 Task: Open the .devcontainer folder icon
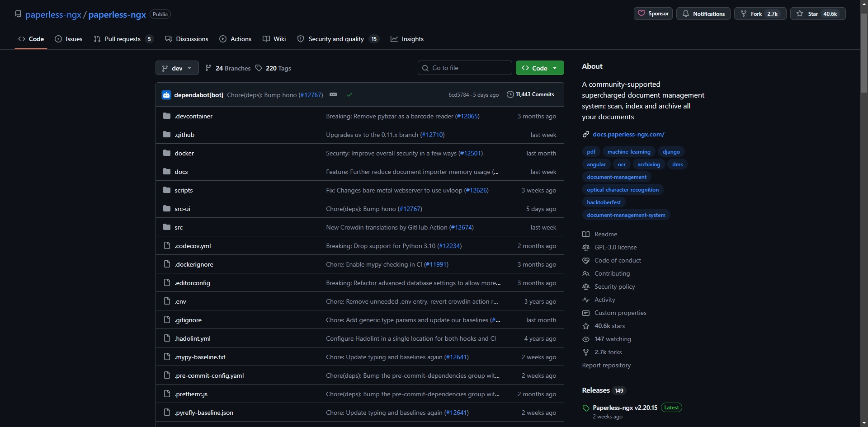167,116
